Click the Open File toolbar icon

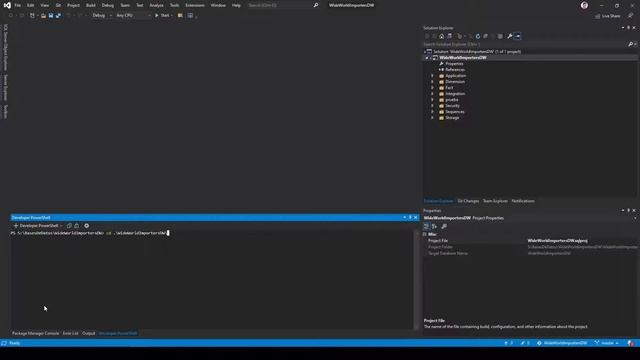pos(43,16)
